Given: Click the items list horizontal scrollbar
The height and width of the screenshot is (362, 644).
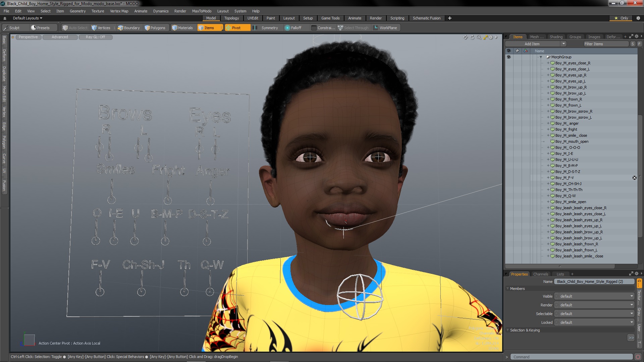Looking at the screenshot, I should pos(560,266).
